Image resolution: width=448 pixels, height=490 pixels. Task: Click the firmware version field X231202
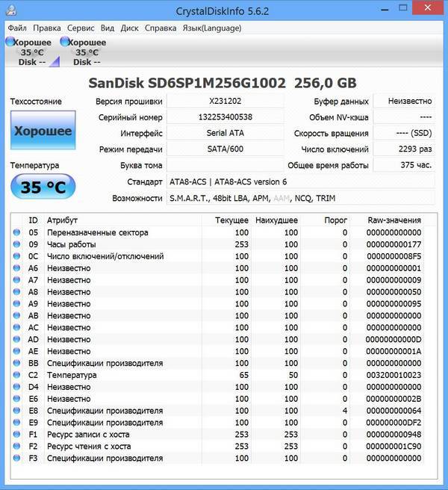[x=225, y=101]
